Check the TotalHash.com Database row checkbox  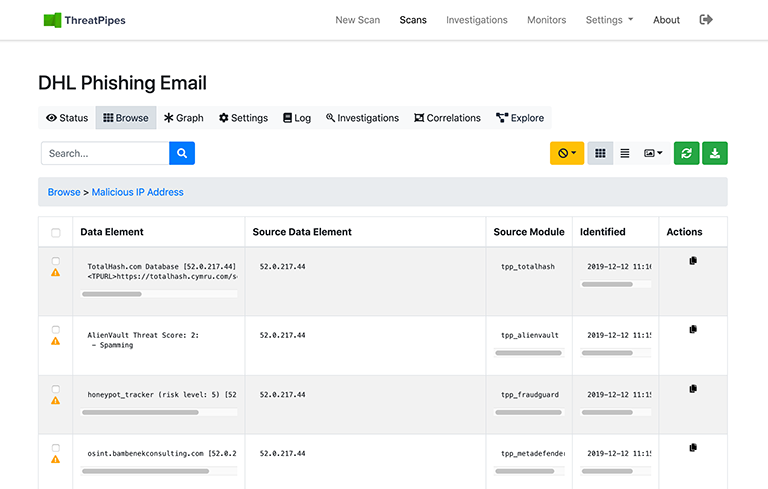(x=56, y=262)
